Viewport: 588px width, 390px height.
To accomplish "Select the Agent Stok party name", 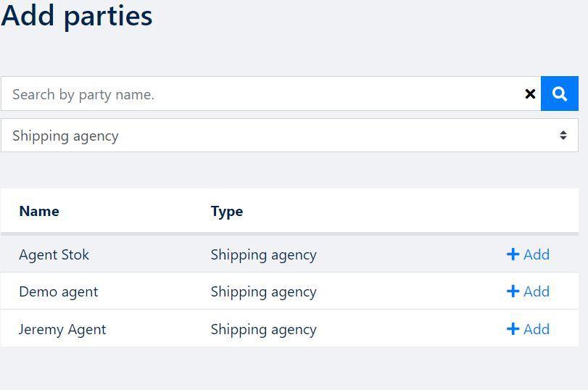I will pyautogui.click(x=54, y=255).
